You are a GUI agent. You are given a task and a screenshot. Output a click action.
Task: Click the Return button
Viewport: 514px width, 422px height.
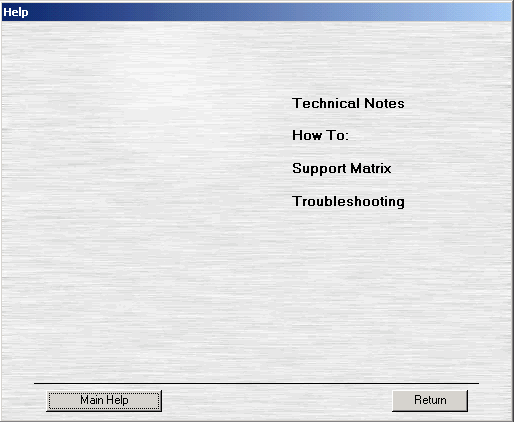(x=430, y=400)
